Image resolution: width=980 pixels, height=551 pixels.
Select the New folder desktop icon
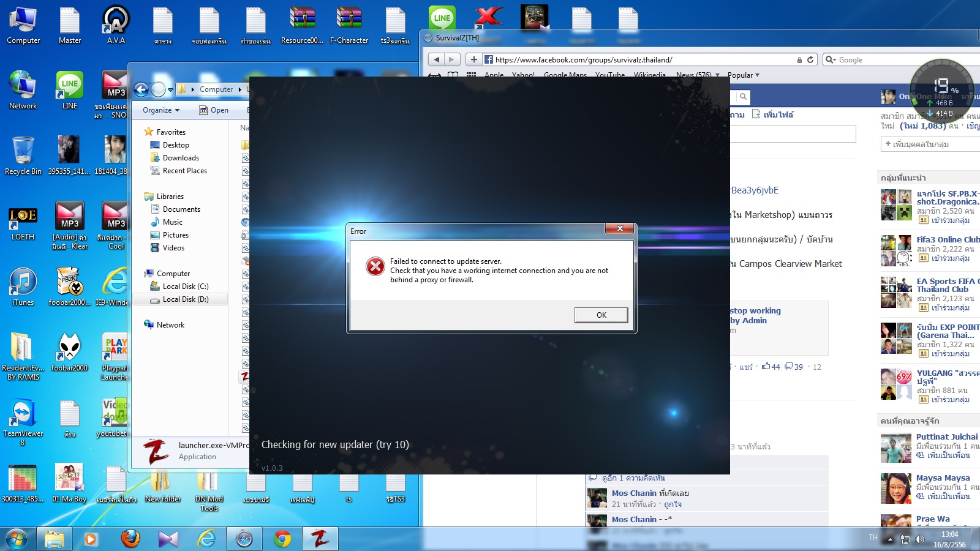[163, 487]
